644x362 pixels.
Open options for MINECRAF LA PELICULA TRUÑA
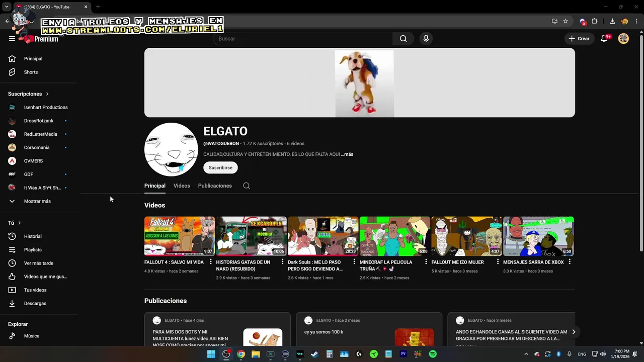point(426,262)
